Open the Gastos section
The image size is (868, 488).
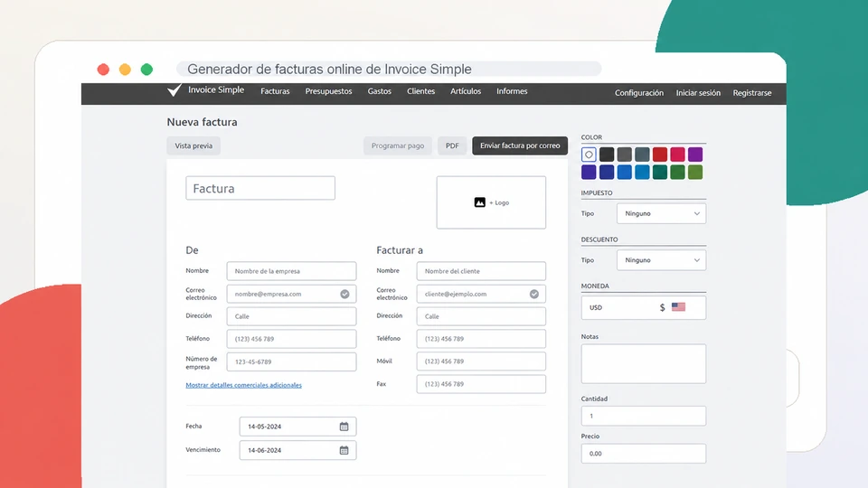pos(379,91)
